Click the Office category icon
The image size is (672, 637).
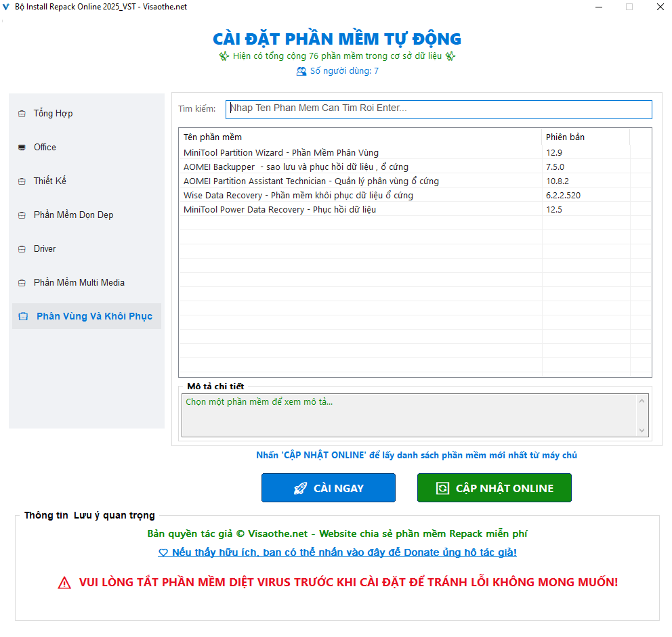(x=22, y=148)
